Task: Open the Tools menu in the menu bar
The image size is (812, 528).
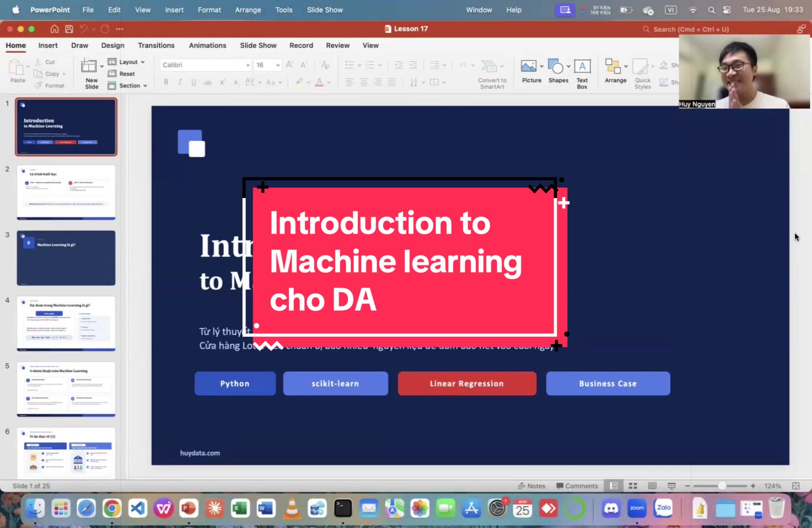Action: coord(284,10)
